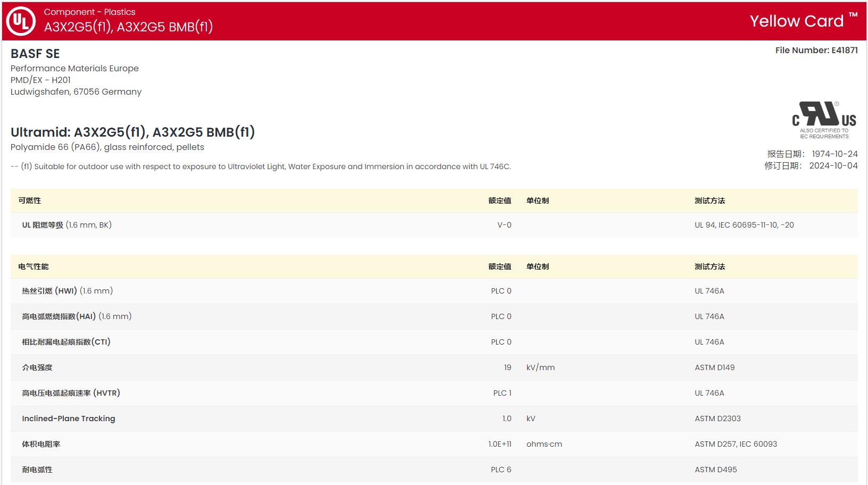868x485 pixels.
Task: Click '测试方法' column header in 可燃性 table
Action: click(710, 200)
